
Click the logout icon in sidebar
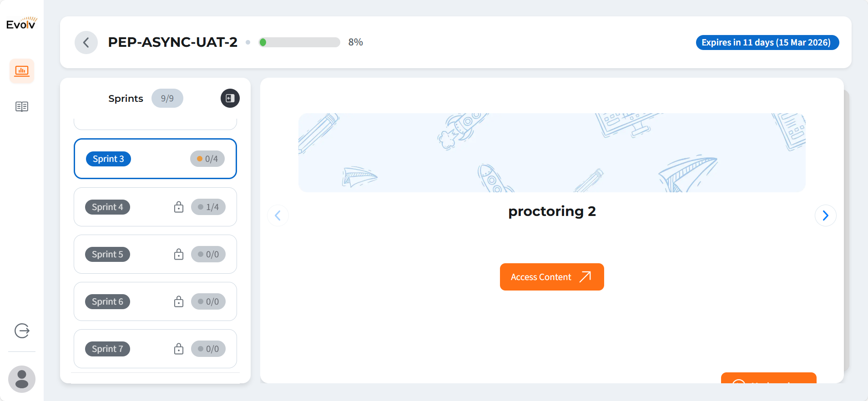point(22,331)
